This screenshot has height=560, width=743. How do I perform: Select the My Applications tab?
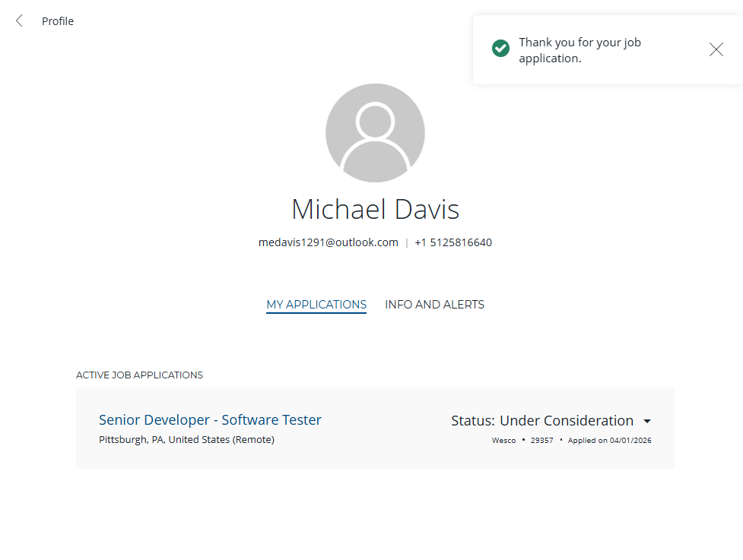click(316, 305)
